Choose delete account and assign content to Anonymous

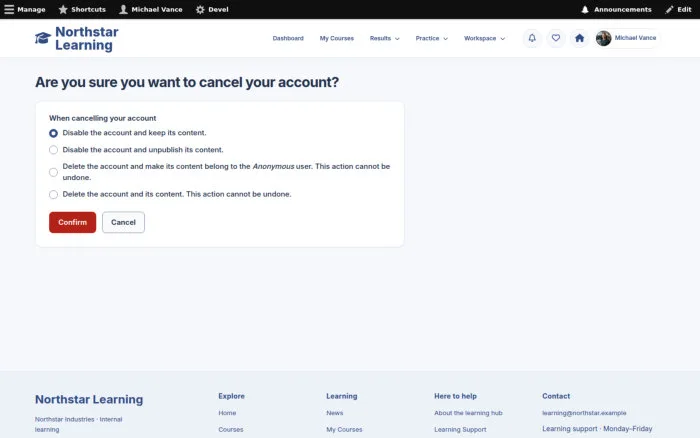pyautogui.click(x=53, y=172)
